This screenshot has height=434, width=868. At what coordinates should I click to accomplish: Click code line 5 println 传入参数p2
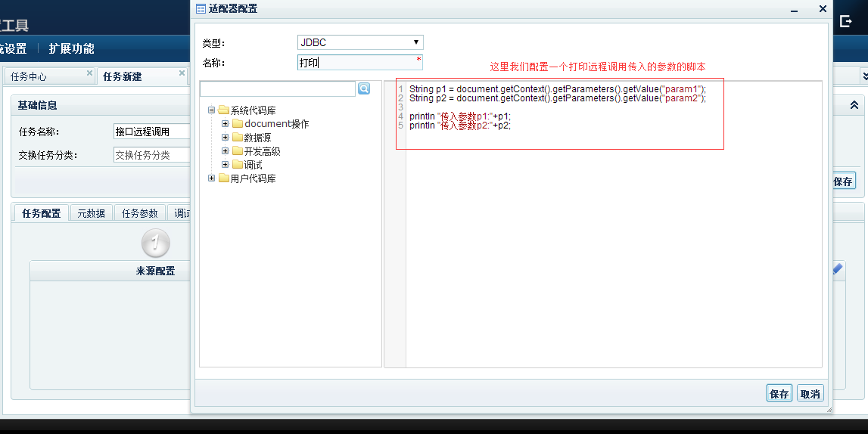pyautogui.click(x=460, y=126)
